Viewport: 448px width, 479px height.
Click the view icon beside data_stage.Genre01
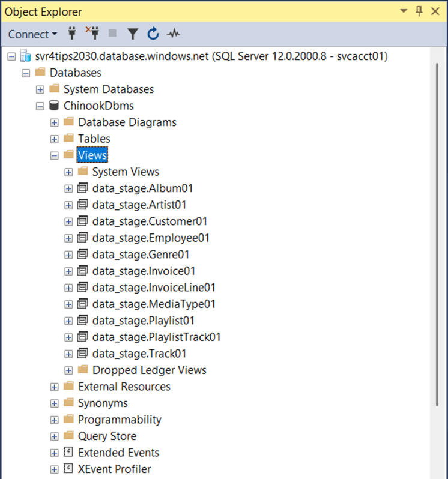(82, 253)
